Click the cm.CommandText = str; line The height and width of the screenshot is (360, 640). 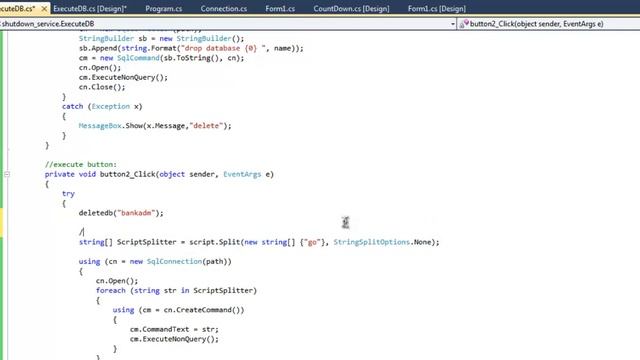(x=174, y=329)
